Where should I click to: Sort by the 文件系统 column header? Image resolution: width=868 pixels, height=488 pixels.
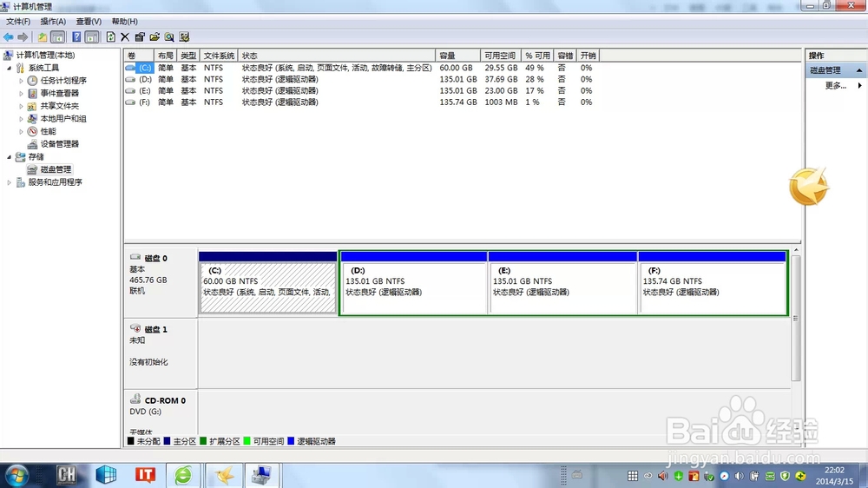tap(219, 56)
